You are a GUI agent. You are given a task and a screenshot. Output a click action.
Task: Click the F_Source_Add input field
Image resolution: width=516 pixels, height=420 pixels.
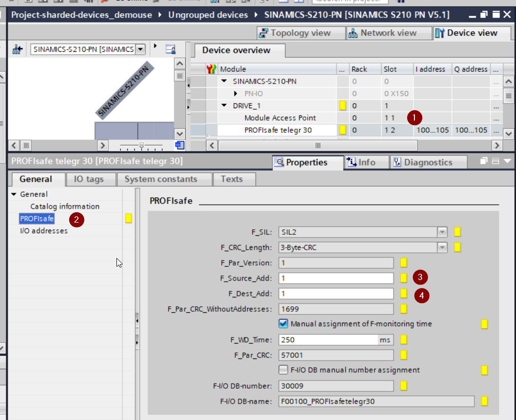[x=336, y=278]
